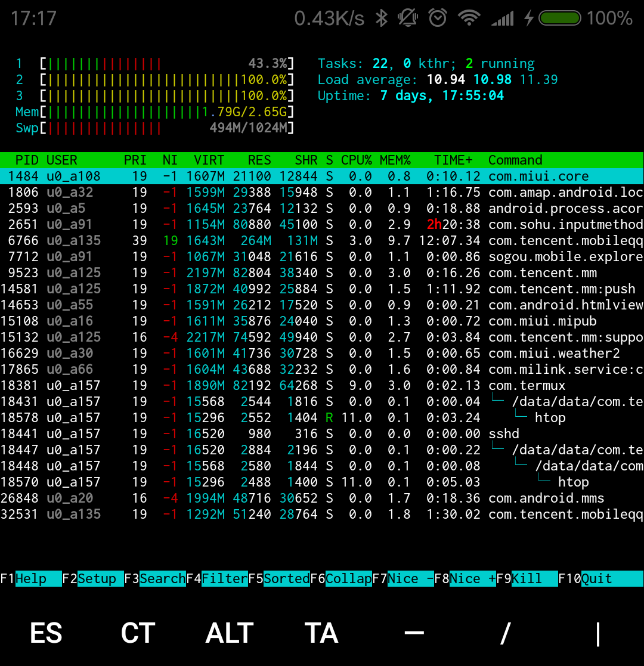Select the com.termux parent process row
The width and height of the screenshot is (644, 666).
[x=322, y=386]
